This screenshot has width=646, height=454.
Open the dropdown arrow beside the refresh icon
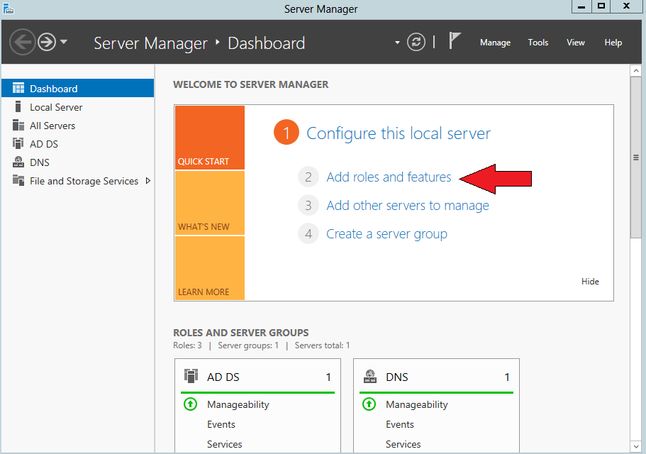pyautogui.click(x=397, y=42)
